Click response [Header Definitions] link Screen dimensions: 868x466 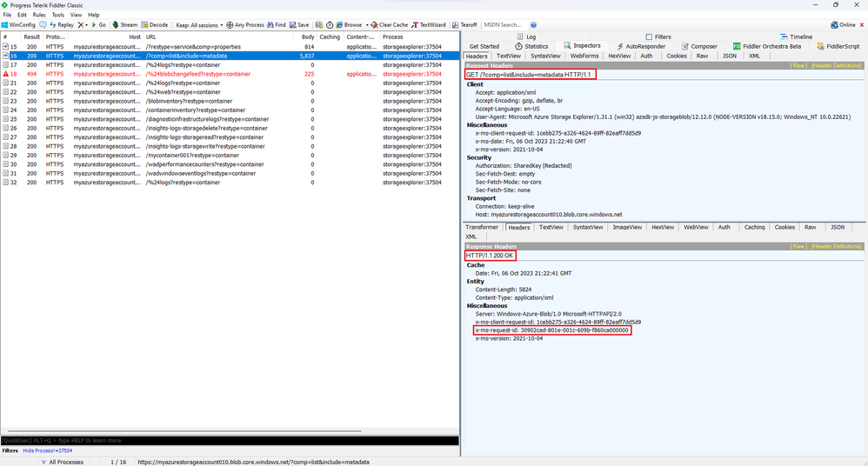pyautogui.click(x=837, y=246)
